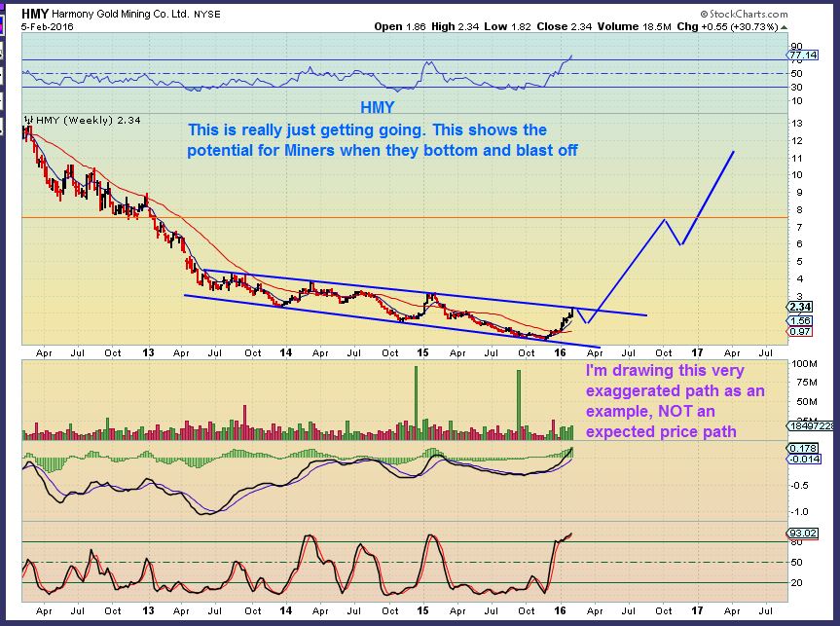This screenshot has height=626, width=840.
Task: Click the blue 1.56 moving average tag
Action: pyautogui.click(x=800, y=320)
